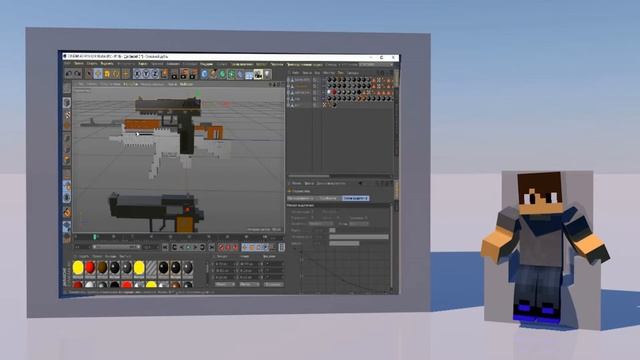Click the Apply button in Coordinate Manager
Screen dimensions: 640x360
click(273, 284)
